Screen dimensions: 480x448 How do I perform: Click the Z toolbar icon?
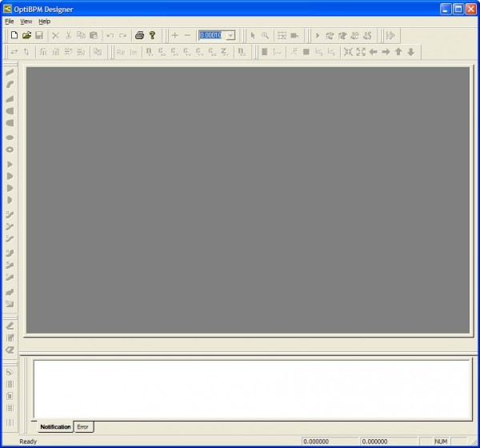[224, 52]
